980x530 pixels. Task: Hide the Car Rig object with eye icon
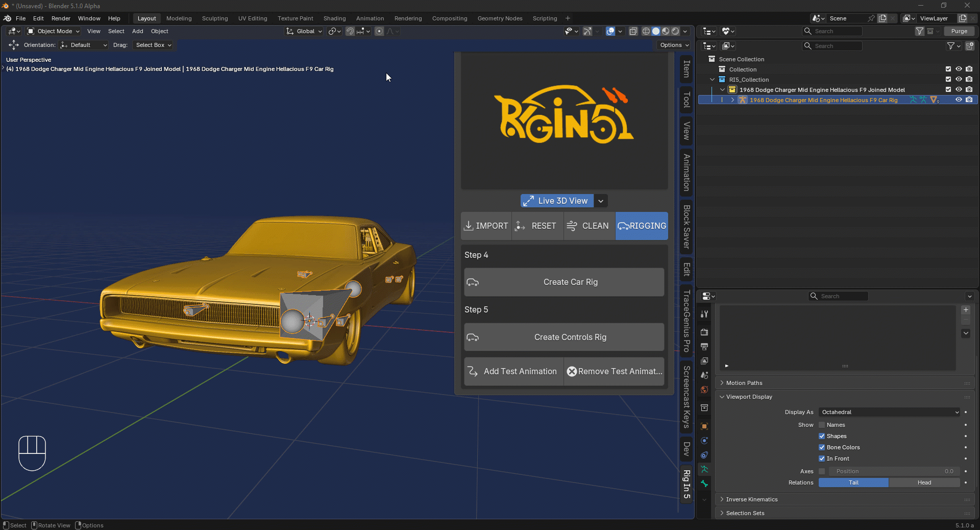point(959,100)
